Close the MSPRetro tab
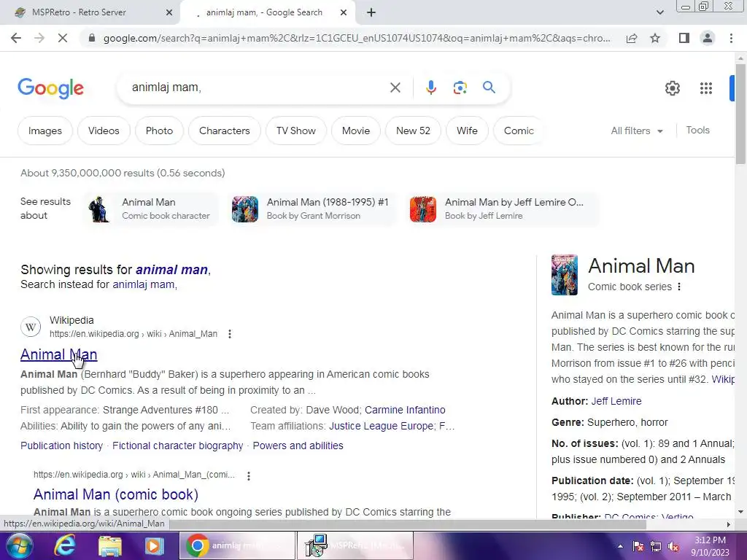747x560 pixels. tap(169, 13)
